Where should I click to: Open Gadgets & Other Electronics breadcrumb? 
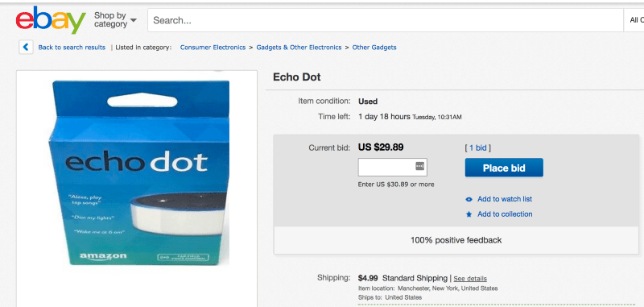pyautogui.click(x=299, y=48)
